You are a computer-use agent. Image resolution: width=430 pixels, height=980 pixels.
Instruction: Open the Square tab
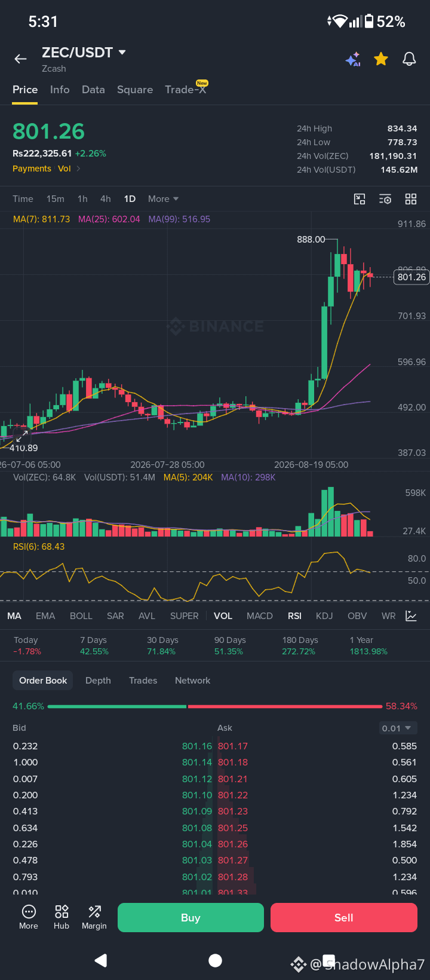pos(135,90)
